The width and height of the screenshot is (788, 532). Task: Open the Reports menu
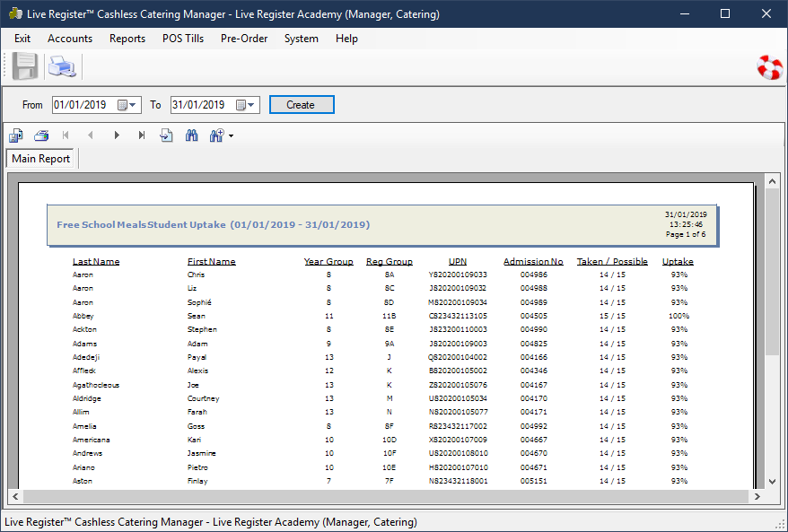point(127,39)
